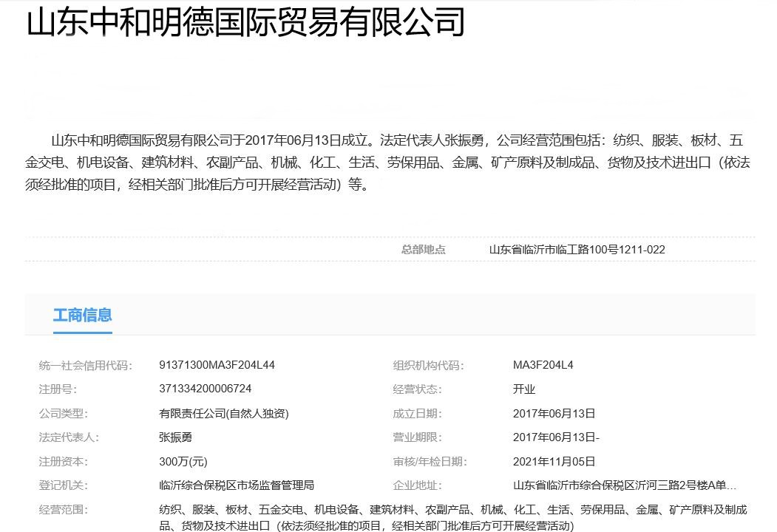777x532 pixels.
Task: Click the 审核/年检日期 label
Action: click(x=430, y=462)
